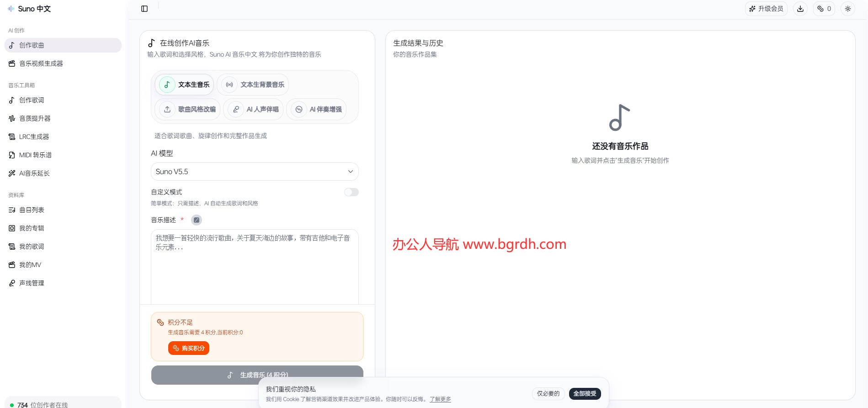Viewport: 868px width, 408px height.
Task: Open AI音乐延长 in the sidebar
Action: point(63,173)
